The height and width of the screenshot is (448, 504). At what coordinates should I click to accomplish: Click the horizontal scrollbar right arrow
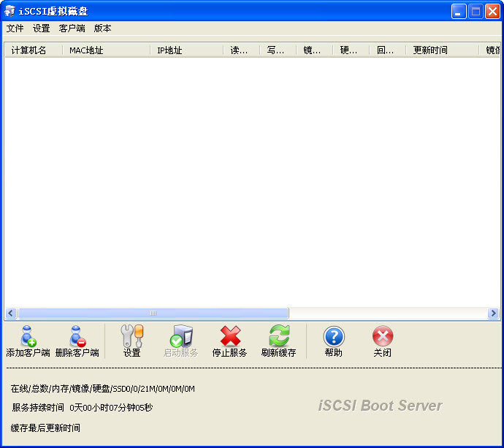coord(493,313)
